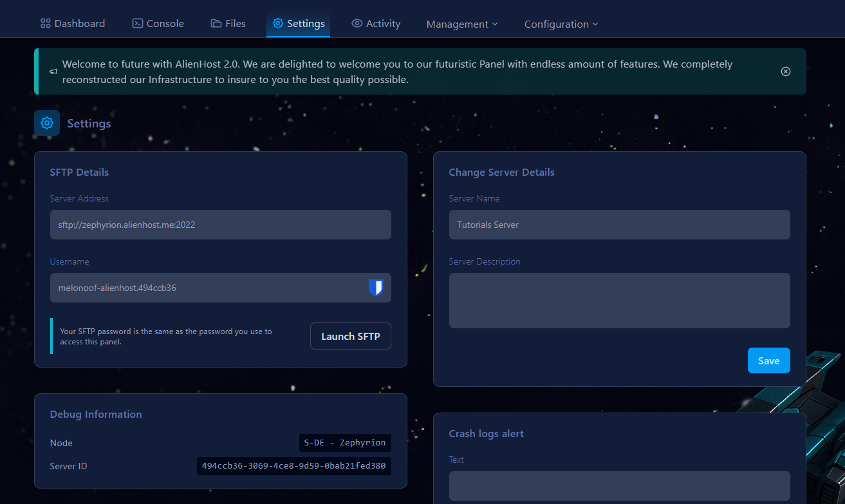This screenshot has width=845, height=504.
Task: Click the SFTP password note text
Action: pos(166,337)
